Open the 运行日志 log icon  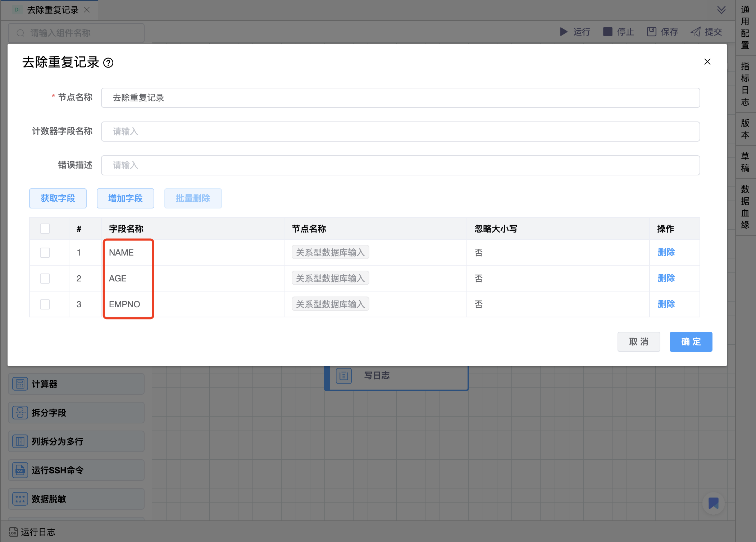(x=13, y=532)
